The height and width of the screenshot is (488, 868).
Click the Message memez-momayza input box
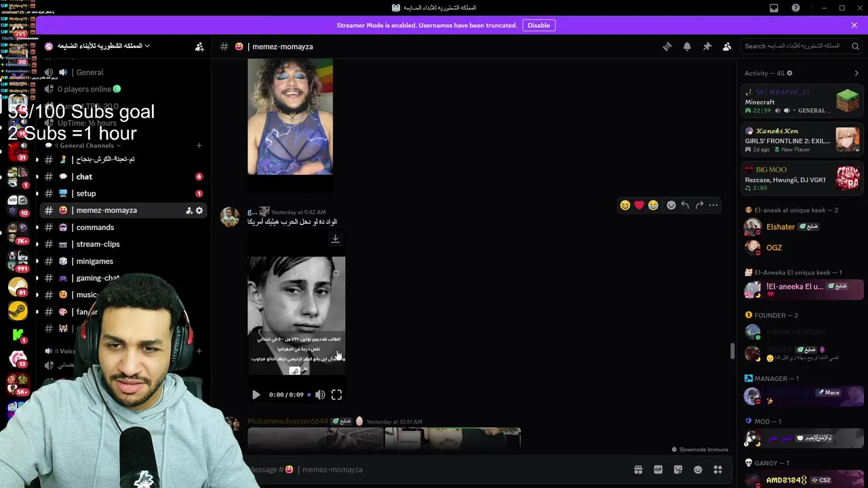point(434,469)
